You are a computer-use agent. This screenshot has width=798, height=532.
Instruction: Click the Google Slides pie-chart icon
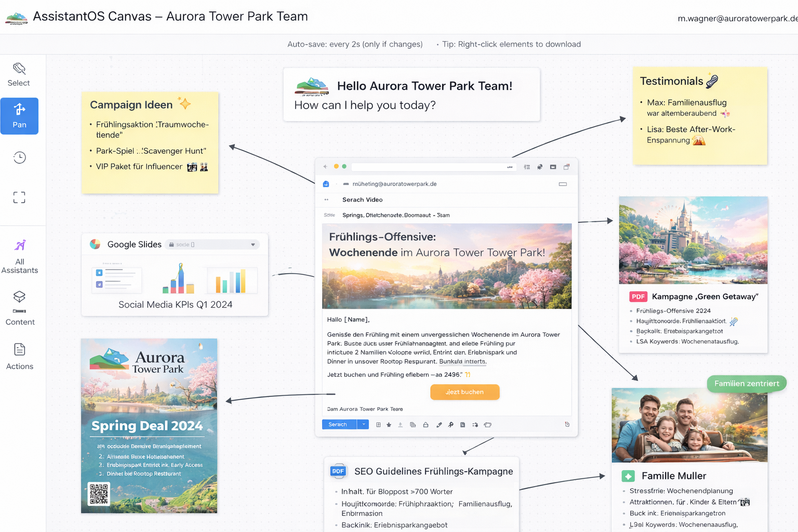coord(95,244)
